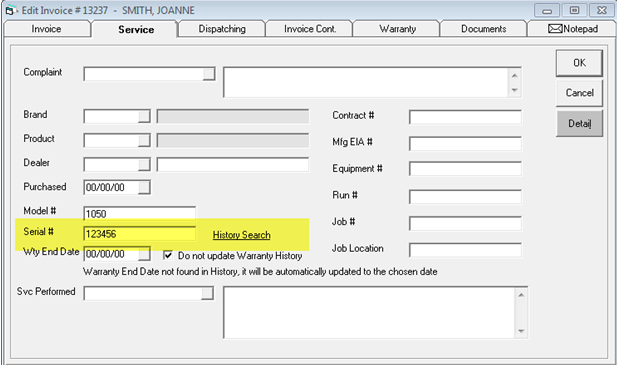Go to the Warranty tab
617x365 pixels.
[x=397, y=29]
